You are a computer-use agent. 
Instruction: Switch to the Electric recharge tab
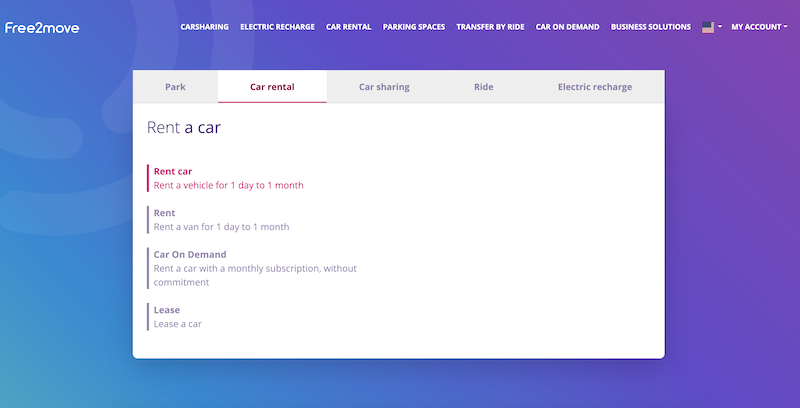click(x=595, y=87)
